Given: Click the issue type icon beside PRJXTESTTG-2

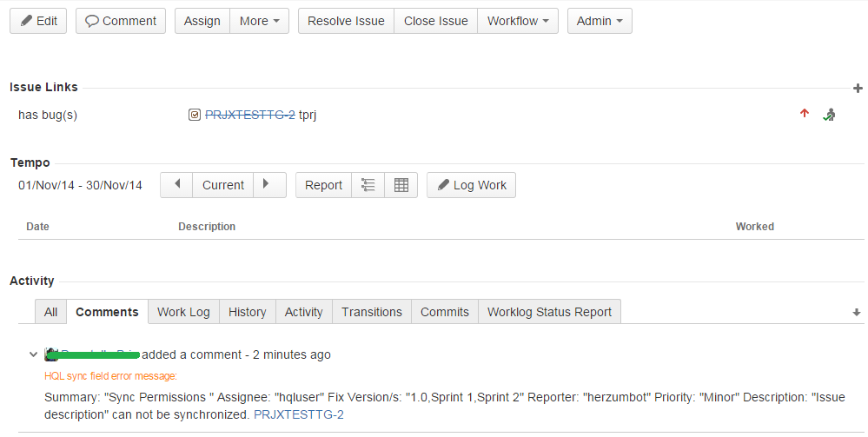Looking at the screenshot, I should 195,115.
